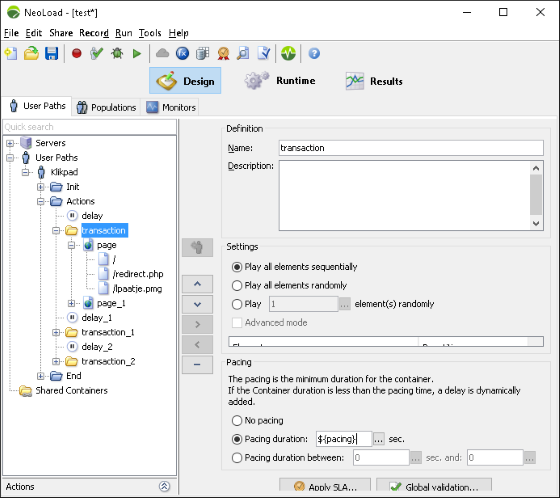Open variable picker next to Pacing duration

coord(379,439)
